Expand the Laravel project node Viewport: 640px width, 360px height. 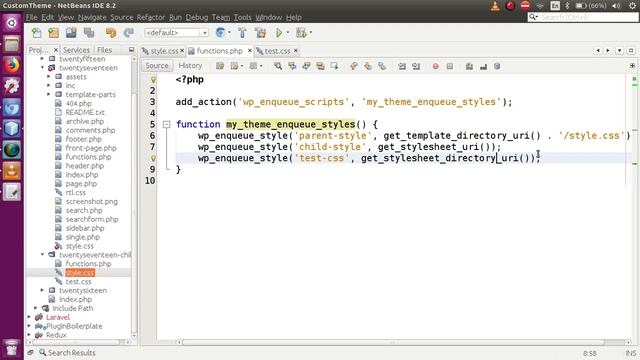click(x=29, y=317)
